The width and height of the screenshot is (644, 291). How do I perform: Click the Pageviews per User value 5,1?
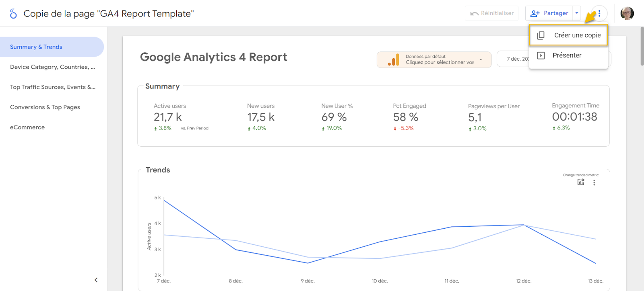475,117
